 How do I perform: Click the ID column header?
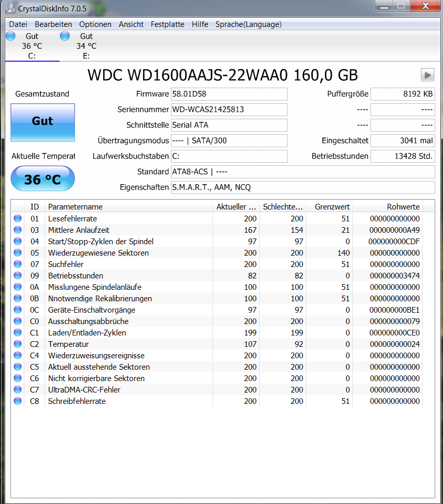tap(34, 207)
